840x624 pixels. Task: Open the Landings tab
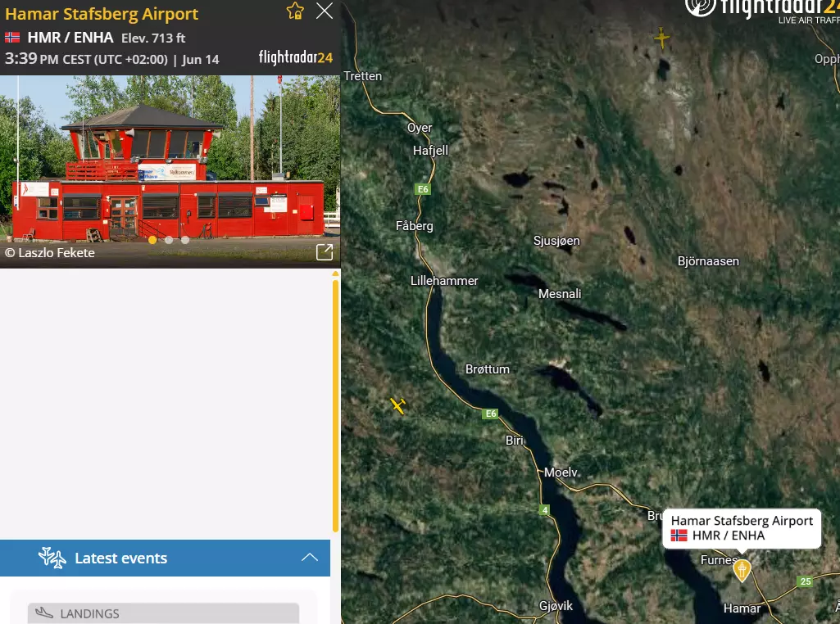point(163,613)
